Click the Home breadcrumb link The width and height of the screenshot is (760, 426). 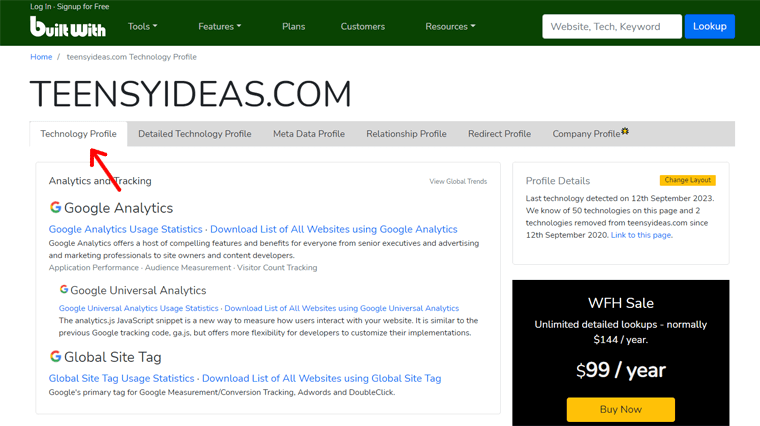click(x=41, y=57)
